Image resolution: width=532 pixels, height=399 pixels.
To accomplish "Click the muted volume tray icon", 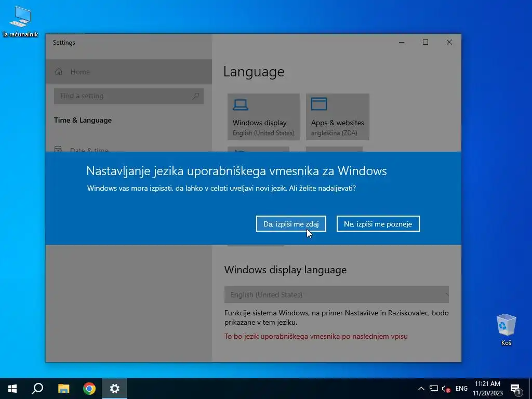I will [446, 389].
